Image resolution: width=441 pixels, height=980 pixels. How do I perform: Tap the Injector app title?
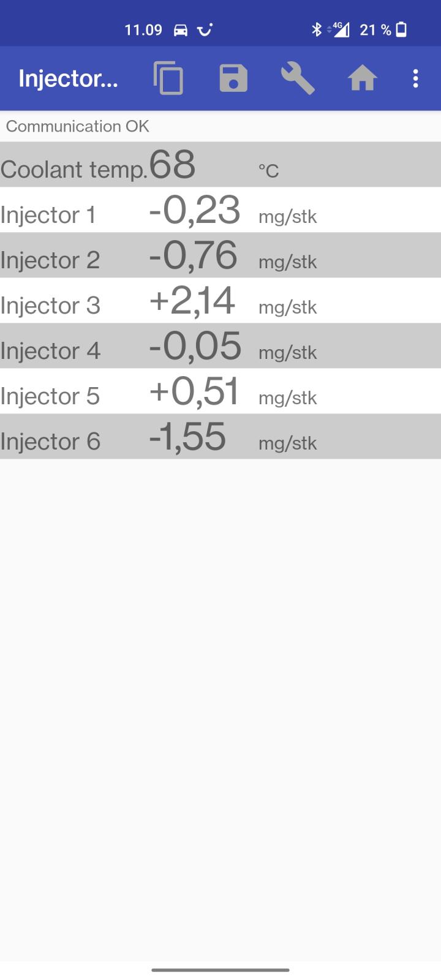(68, 78)
